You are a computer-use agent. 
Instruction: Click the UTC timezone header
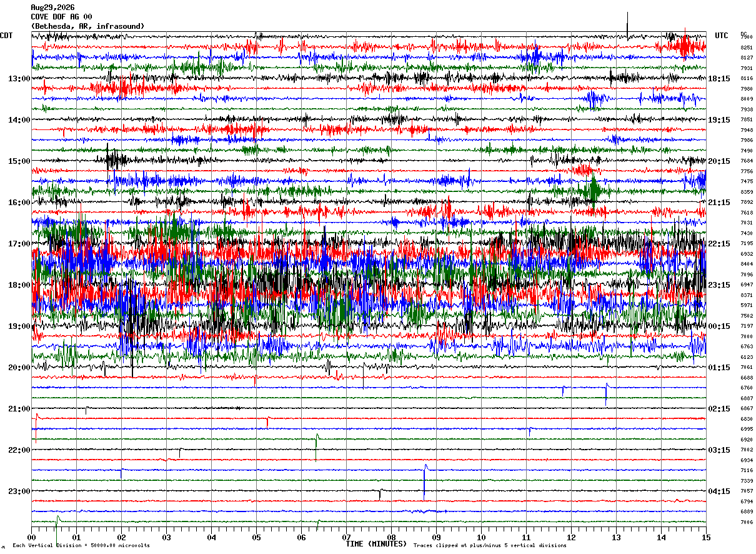click(x=722, y=36)
